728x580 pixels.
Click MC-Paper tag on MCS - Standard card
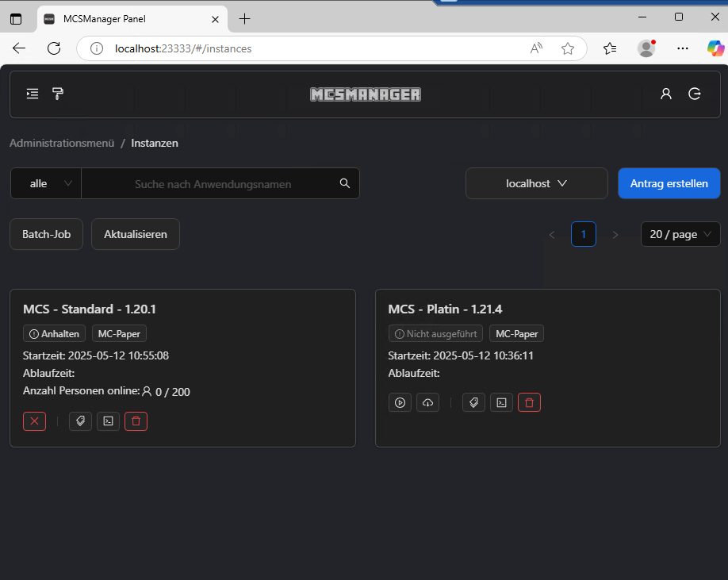tap(119, 333)
